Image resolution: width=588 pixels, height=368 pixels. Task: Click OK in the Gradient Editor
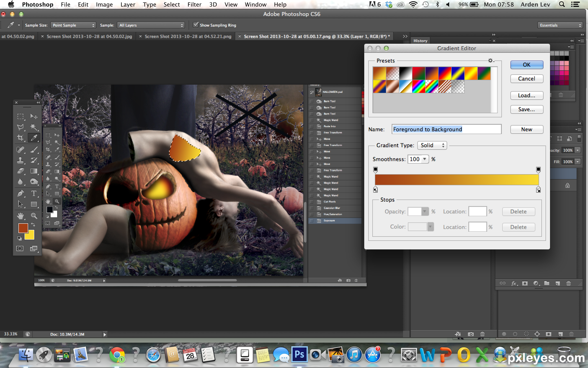(527, 65)
